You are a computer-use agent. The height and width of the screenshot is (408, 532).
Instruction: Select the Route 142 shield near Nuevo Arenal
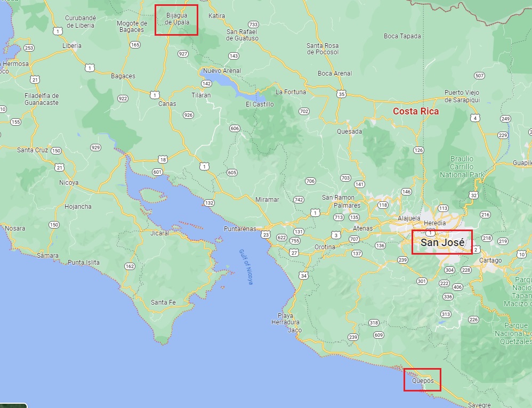coord(207,84)
